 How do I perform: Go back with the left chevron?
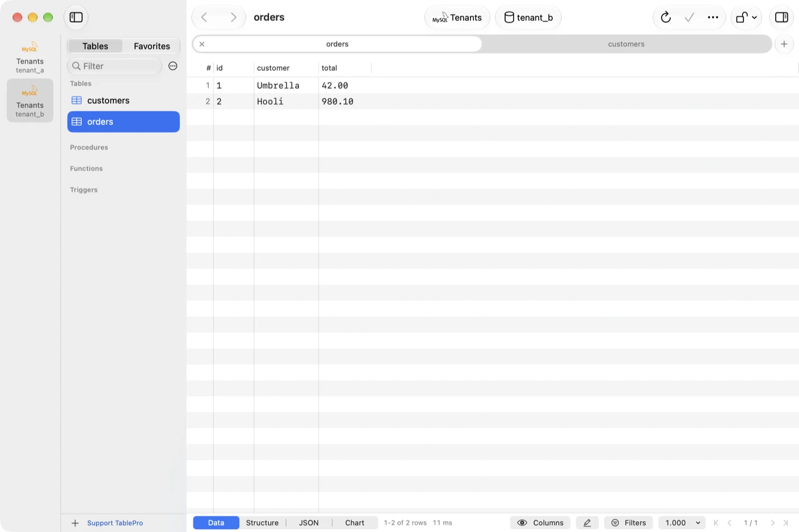point(204,18)
